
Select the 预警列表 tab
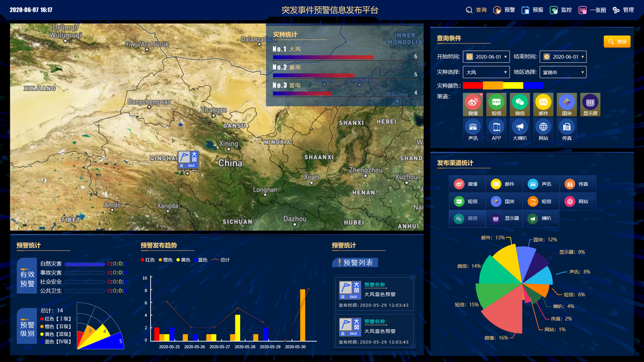[x=355, y=262]
